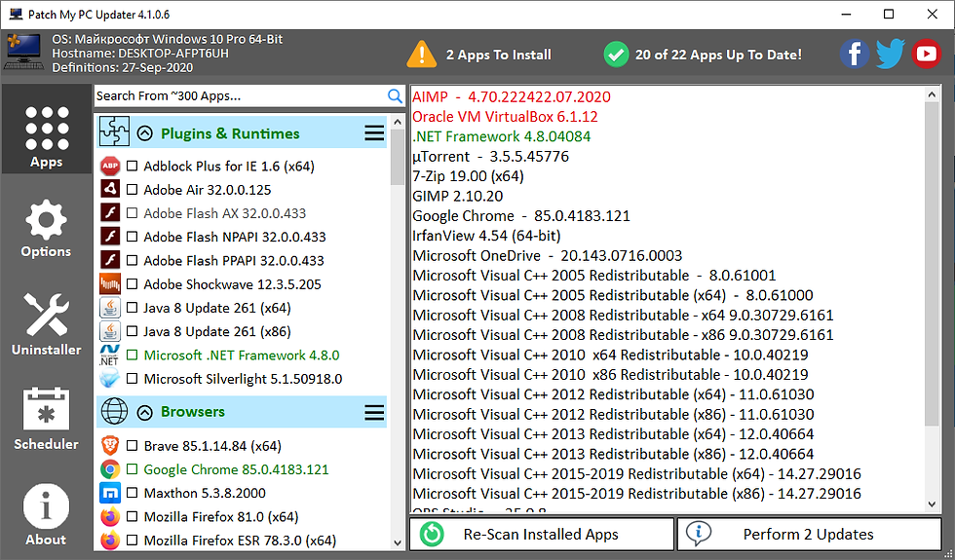The image size is (955, 560).
Task: Open Browsers category hamburger menu
Action: 374,413
